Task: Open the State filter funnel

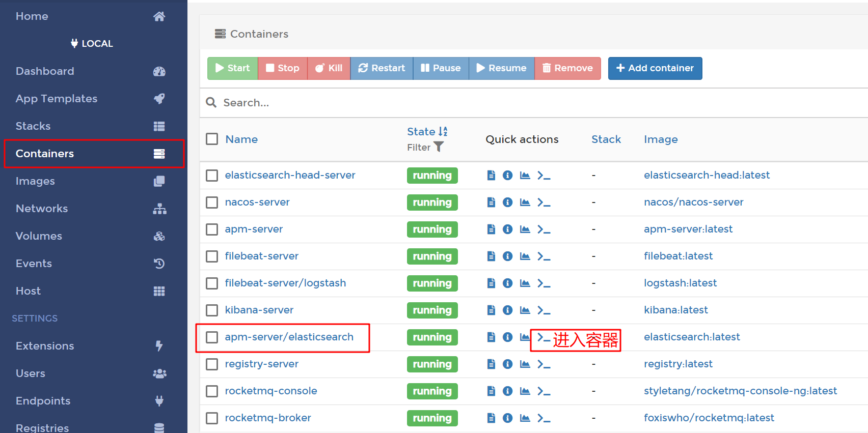Action: point(439,147)
